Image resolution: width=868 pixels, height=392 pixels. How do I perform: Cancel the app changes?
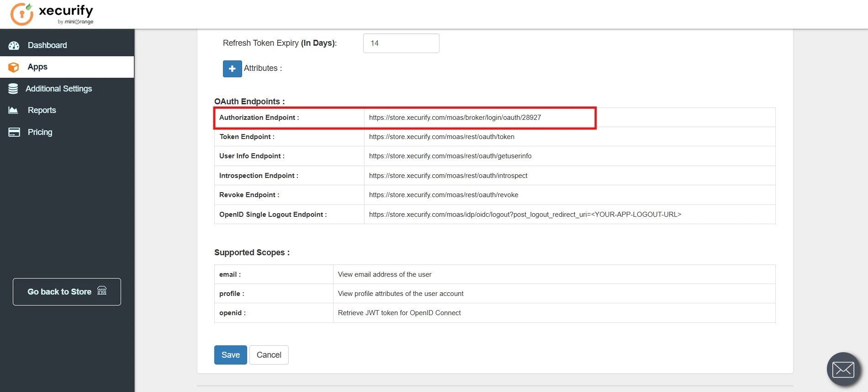(269, 355)
